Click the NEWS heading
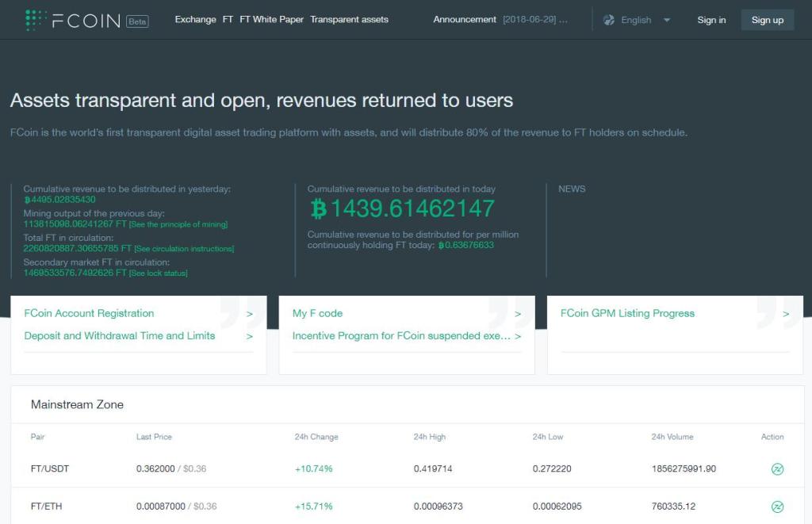The image size is (812, 524). tap(572, 189)
